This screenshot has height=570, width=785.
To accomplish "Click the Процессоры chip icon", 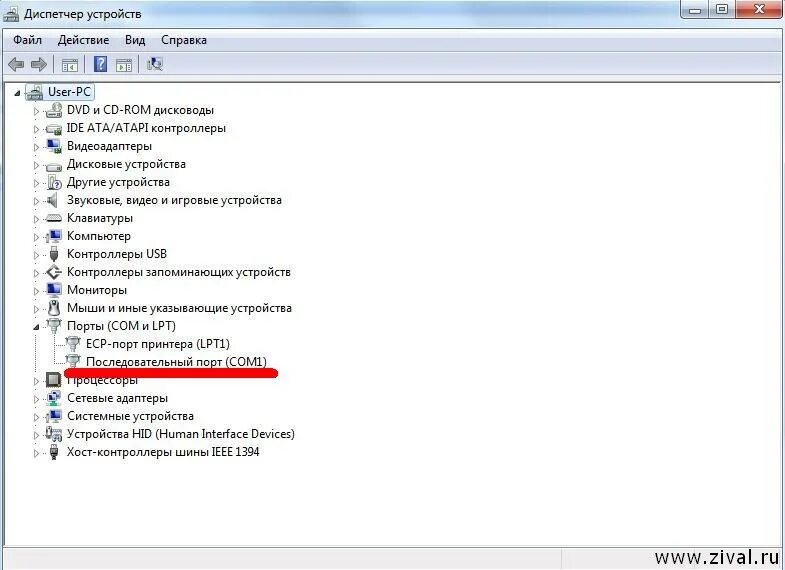I will point(54,380).
